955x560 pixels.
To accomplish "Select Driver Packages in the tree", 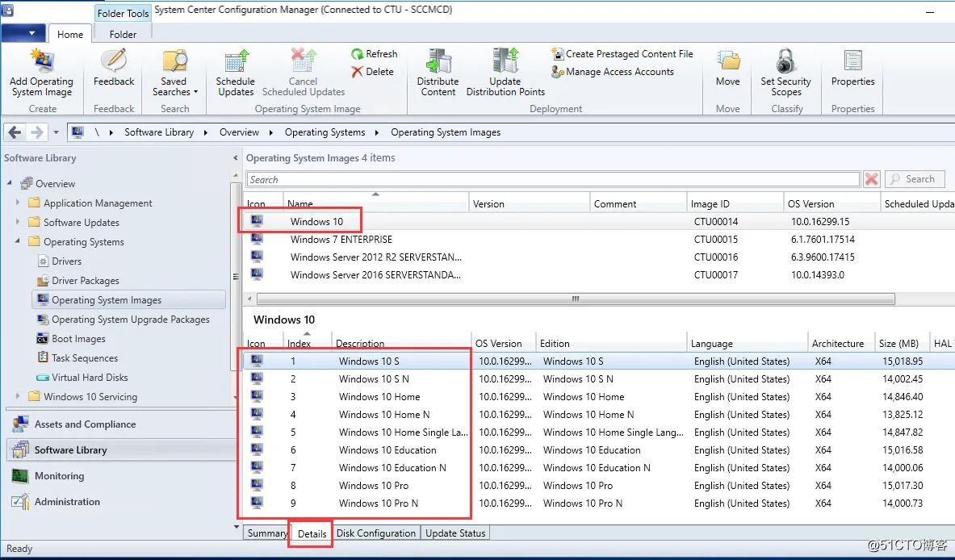I will coord(86,281).
